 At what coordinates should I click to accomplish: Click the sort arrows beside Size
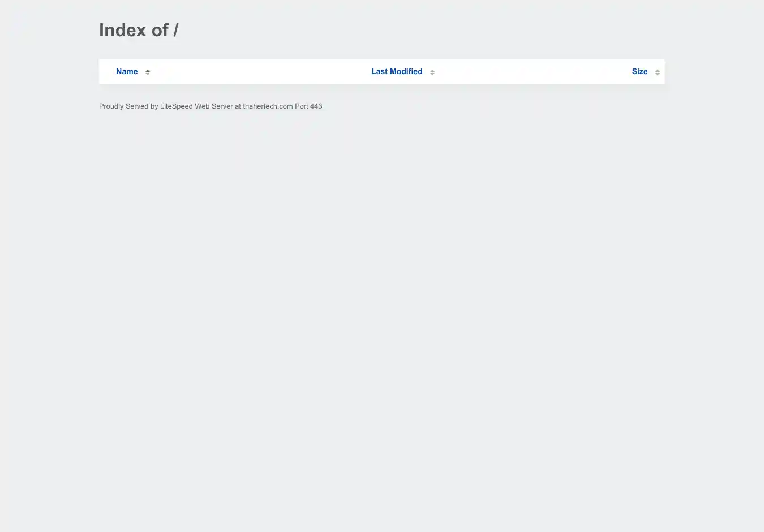tap(658, 72)
